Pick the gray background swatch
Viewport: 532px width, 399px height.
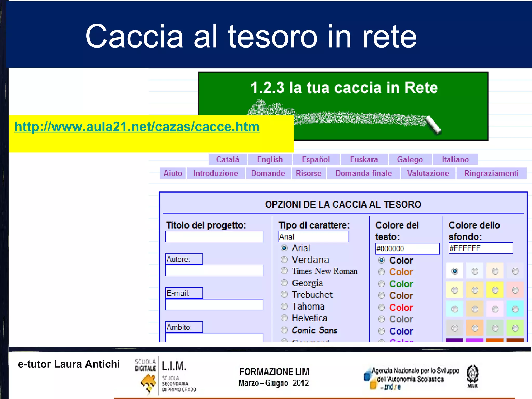[x=455, y=328]
